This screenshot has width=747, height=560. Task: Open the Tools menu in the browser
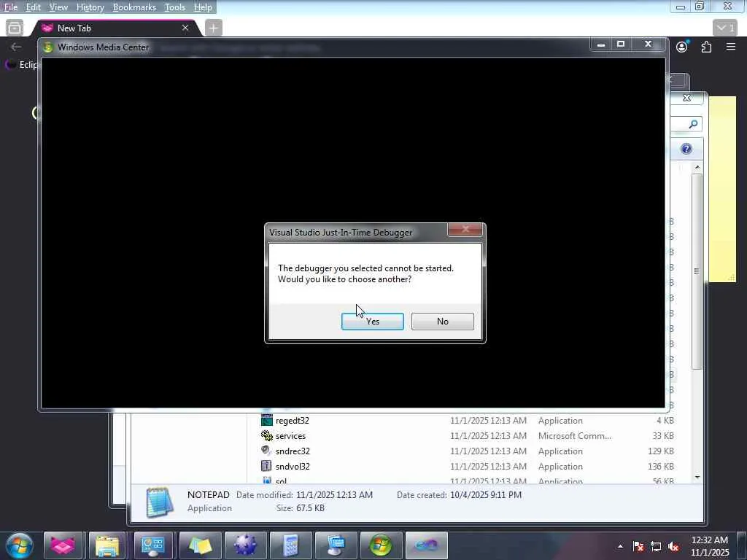click(x=175, y=7)
